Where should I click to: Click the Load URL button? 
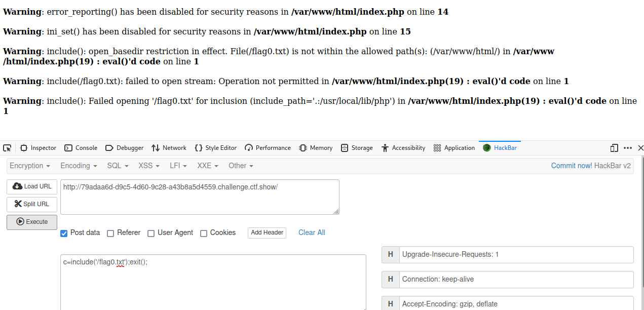[x=32, y=186]
